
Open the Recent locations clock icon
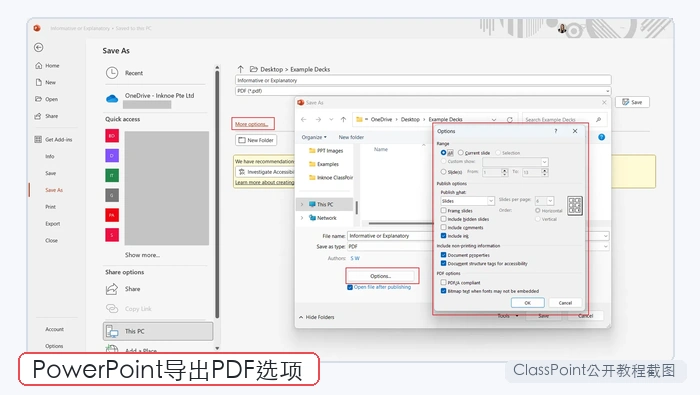point(112,73)
